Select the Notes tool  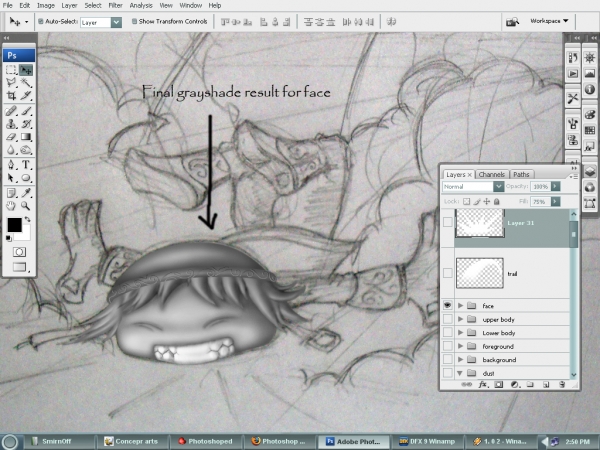pos(11,193)
